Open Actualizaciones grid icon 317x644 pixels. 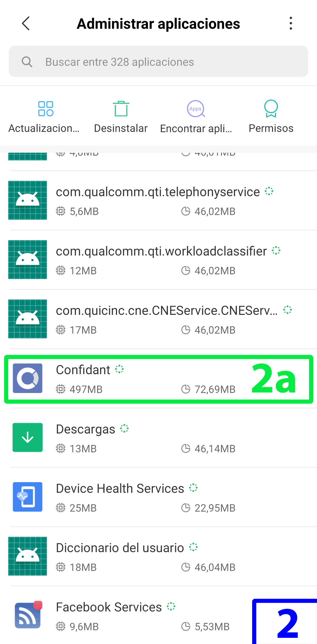click(x=45, y=109)
